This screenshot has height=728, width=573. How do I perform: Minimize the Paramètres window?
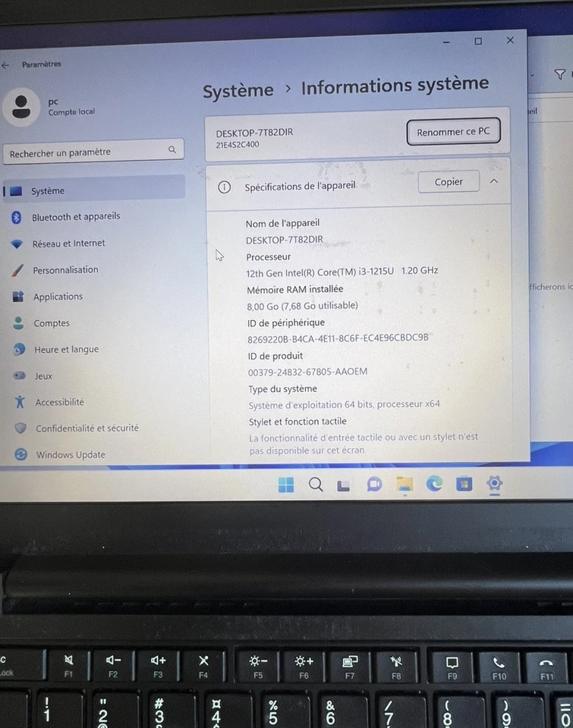click(x=446, y=42)
